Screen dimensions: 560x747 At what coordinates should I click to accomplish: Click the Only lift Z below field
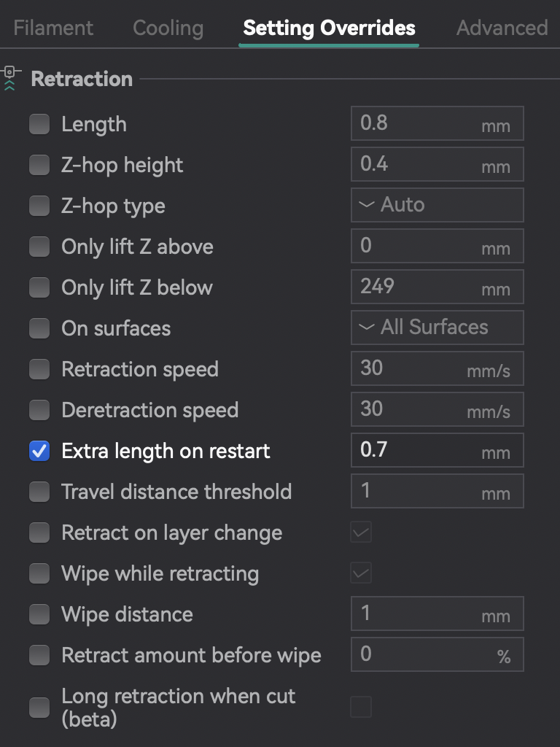click(437, 286)
